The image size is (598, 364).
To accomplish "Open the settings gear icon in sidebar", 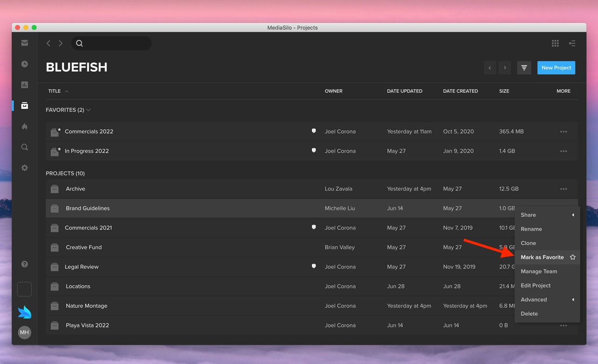I will coord(25,168).
